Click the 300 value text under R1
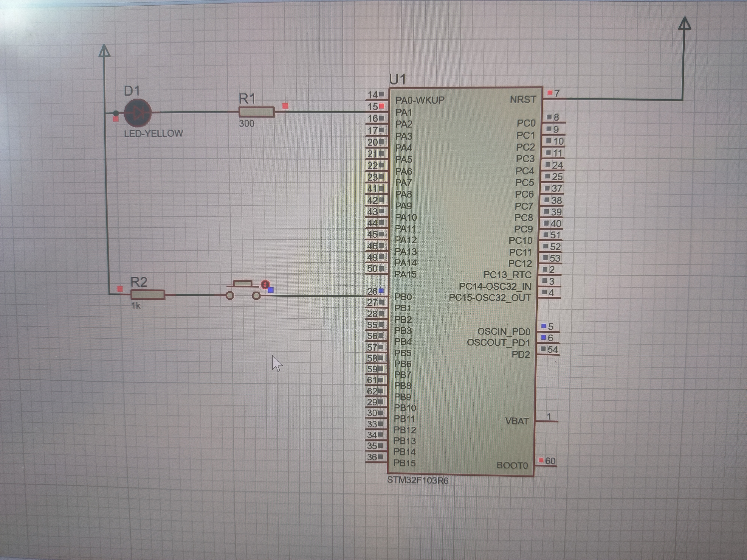747x560 pixels. click(x=247, y=124)
